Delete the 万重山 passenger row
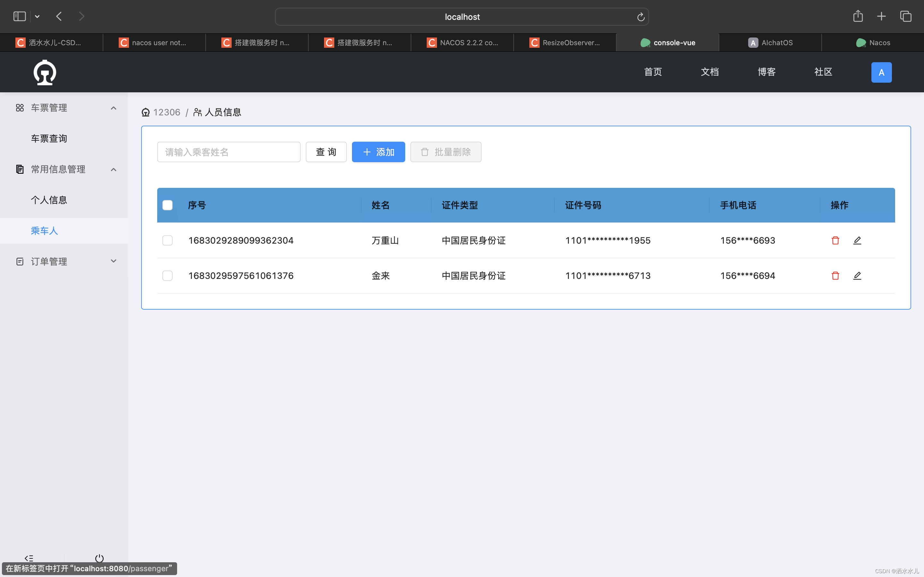This screenshot has height=577, width=924. (x=835, y=240)
